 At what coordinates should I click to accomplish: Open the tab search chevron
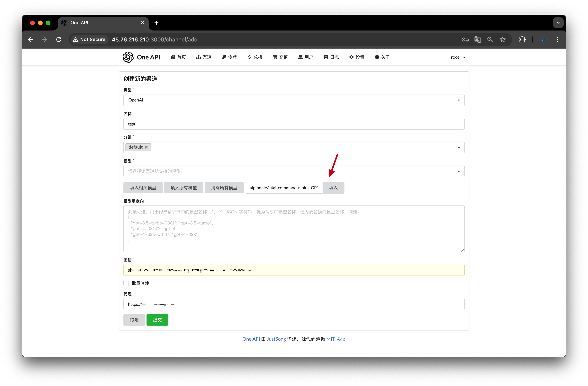click(558, 23)
